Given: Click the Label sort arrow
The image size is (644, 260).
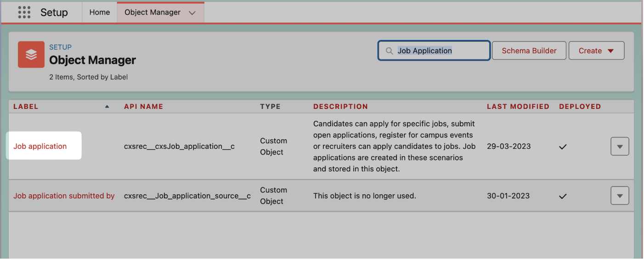Looking at the screenshot, I should (x=107, y=107).
